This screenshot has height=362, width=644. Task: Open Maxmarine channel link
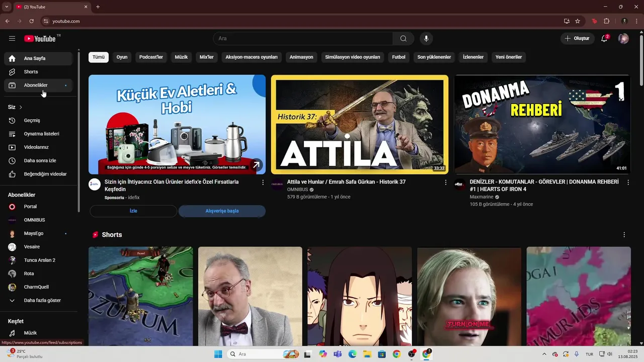(x=481, y=197)
